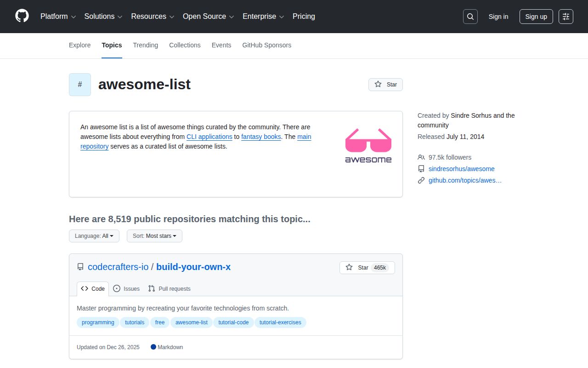Open the Language: All filter dropdown

pos(94,236)
